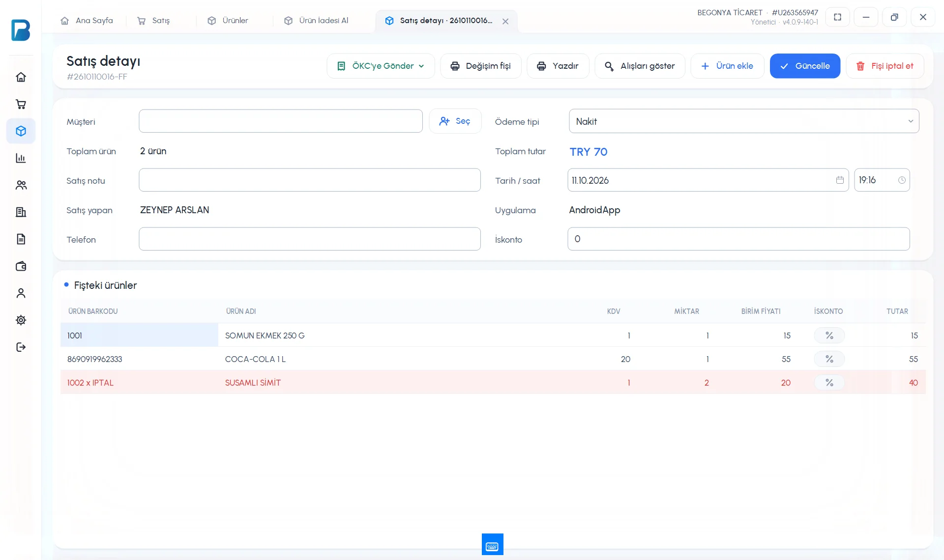Open the Ödeme tipi Nakit dropdown

point(744,121)
